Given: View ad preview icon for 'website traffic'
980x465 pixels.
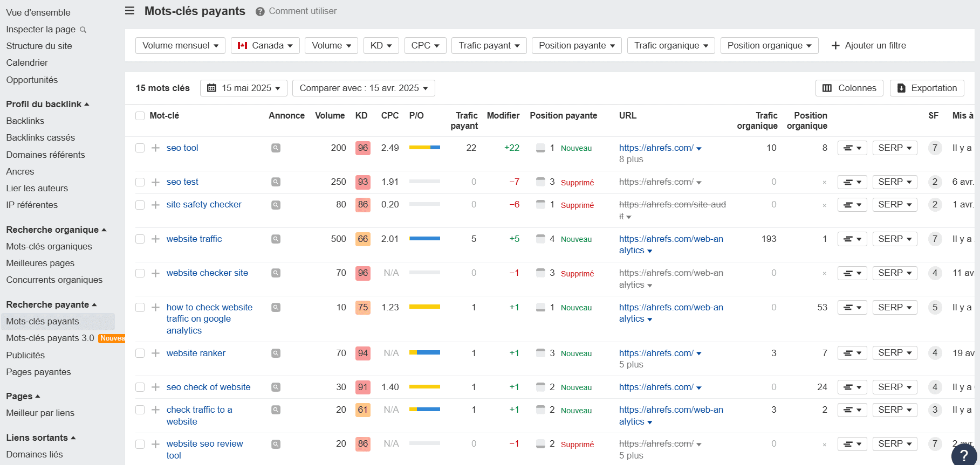Looking at the screenshot, I should [276, 239].
